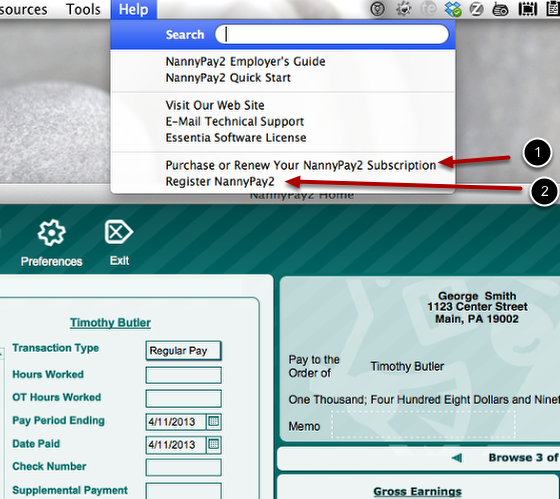Click the Z-circle menu bar icon
Image resolution: width=560 pixels, height=499 pixels.
pyautogui.click(x=476, y=9)
